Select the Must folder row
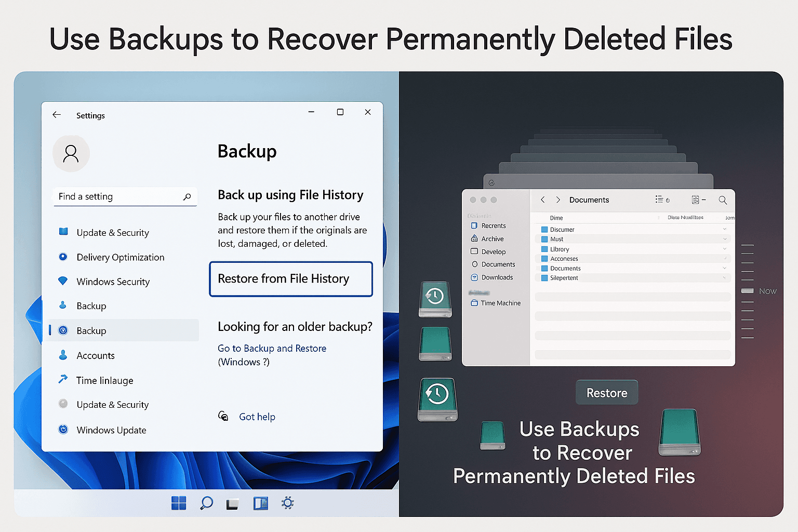This screenshot has width=798, height=532. pos(633,239)
